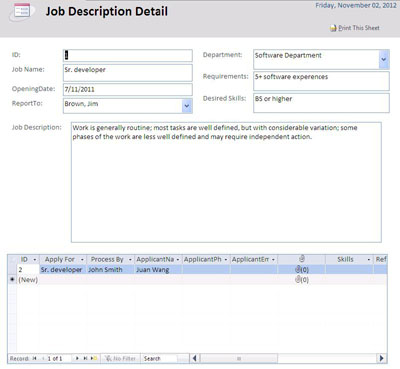Click the ID cell containing 2

click(x=28, y=269)
